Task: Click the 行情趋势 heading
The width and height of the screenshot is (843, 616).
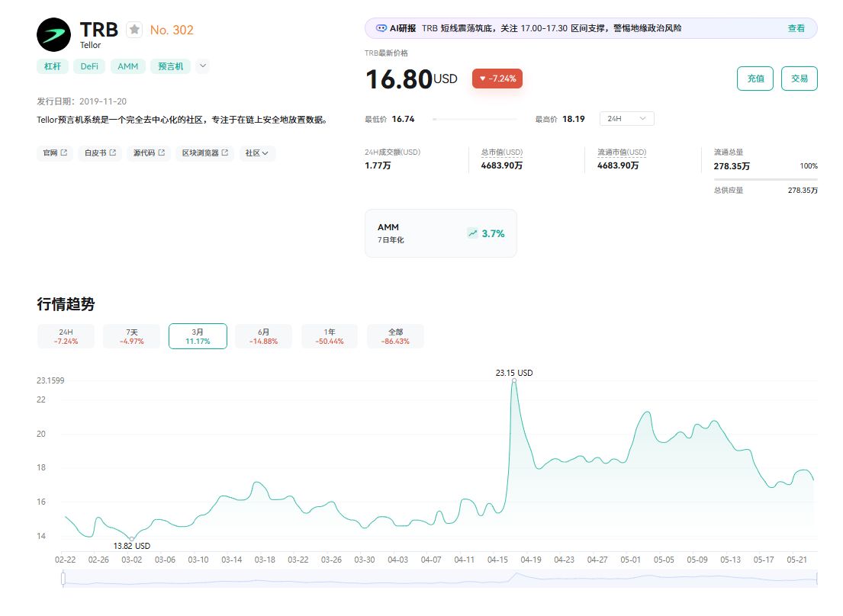Action: (66, 304)
